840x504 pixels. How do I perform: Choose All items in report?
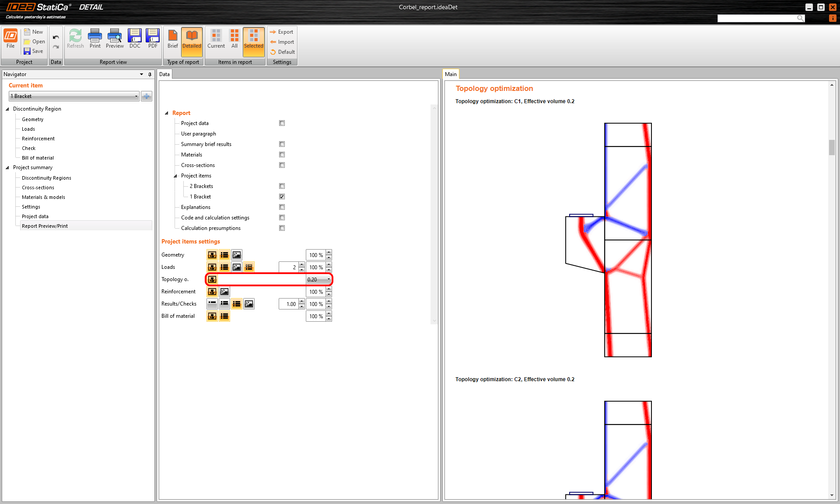pyautogui.click(x=234, y=38)
